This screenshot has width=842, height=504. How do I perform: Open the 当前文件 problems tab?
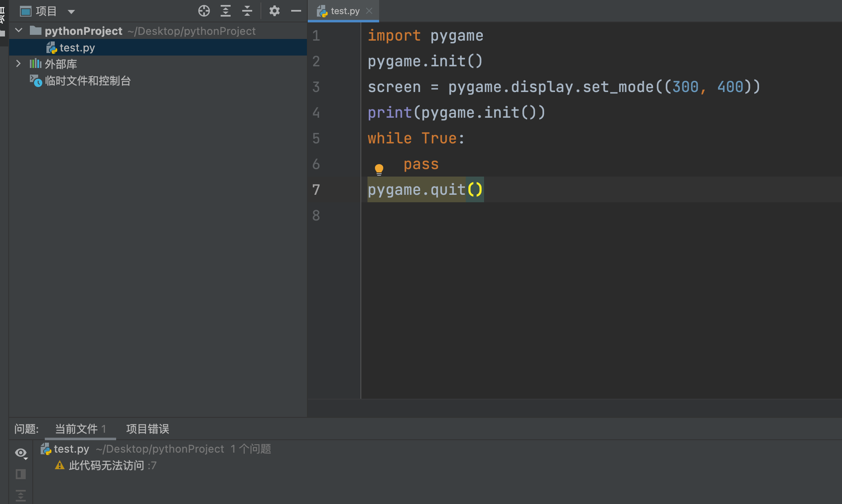click(80, 429)
